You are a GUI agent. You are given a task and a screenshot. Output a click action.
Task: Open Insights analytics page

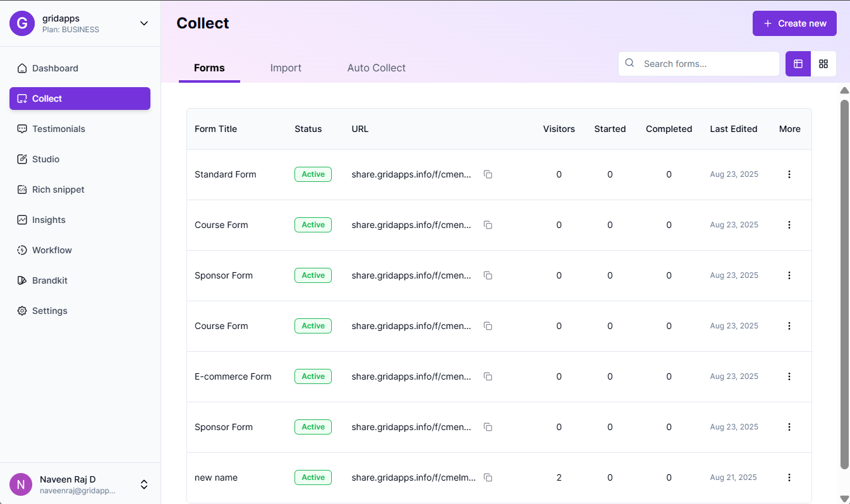coord(49,220)
